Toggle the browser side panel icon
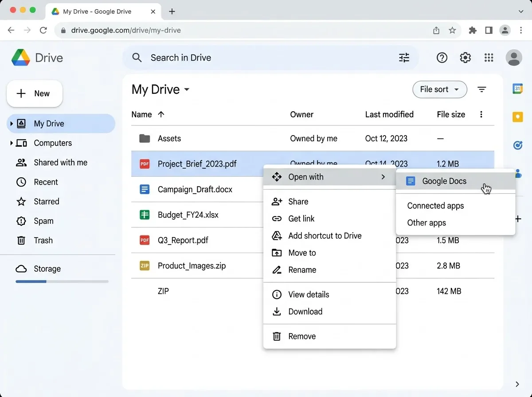This screenshot has height=397, width=532. [x=489, y=31]
